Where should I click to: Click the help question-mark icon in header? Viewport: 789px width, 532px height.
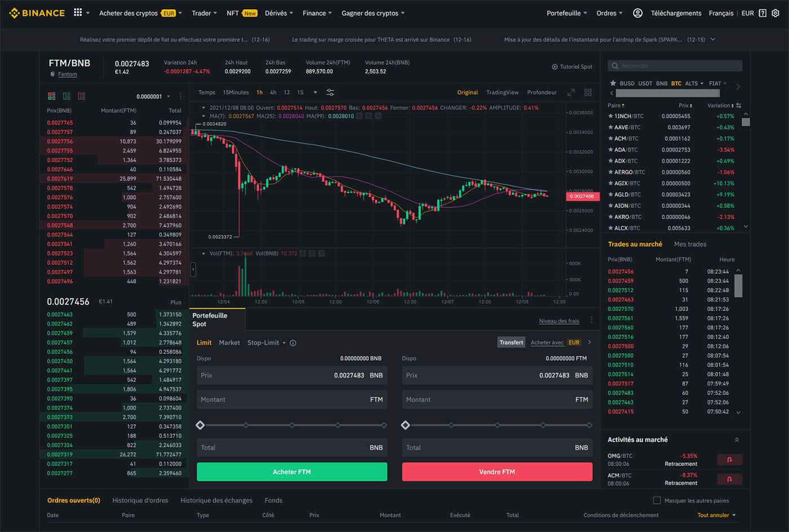pyautogui.click(x=763, y=13)
